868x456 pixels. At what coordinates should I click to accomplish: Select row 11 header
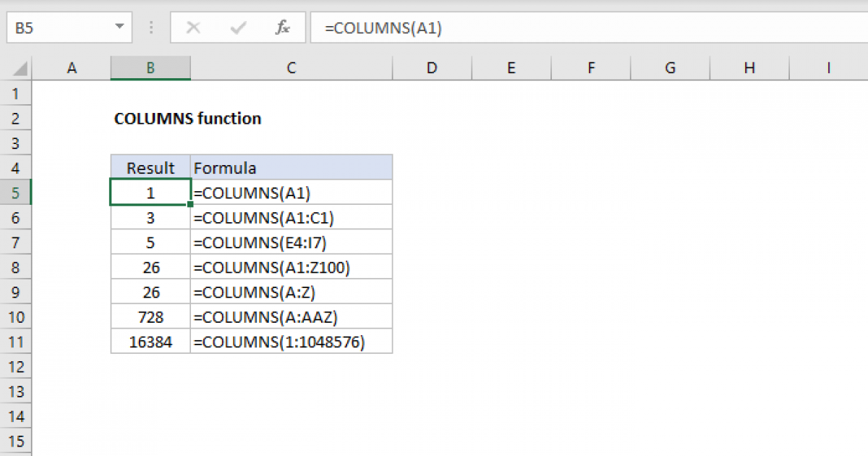tap(17, 342)
